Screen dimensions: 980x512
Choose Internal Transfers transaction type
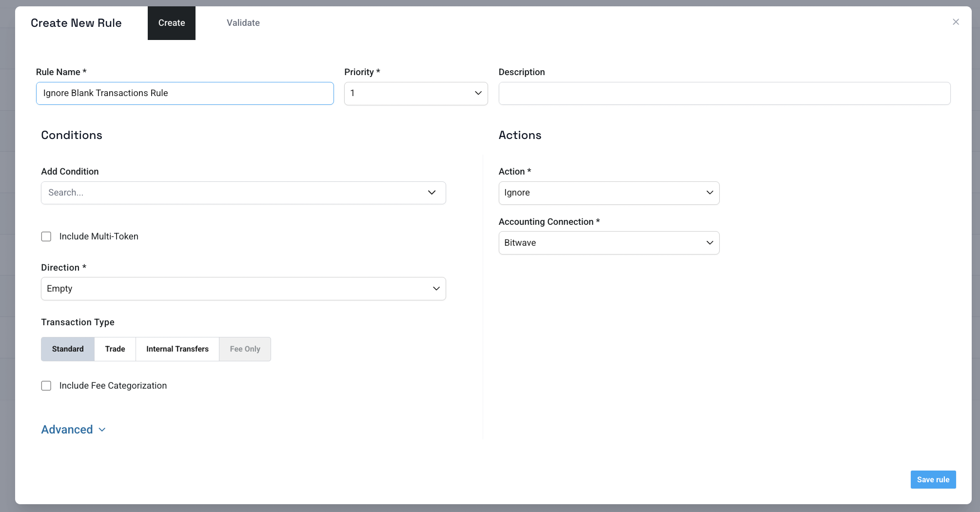[177, 349]
